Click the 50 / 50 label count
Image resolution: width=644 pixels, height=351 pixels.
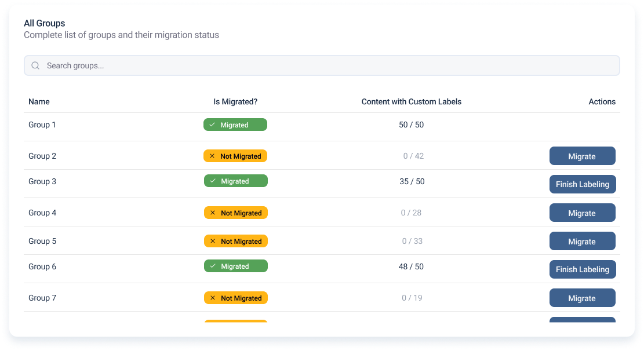[411, 125]
